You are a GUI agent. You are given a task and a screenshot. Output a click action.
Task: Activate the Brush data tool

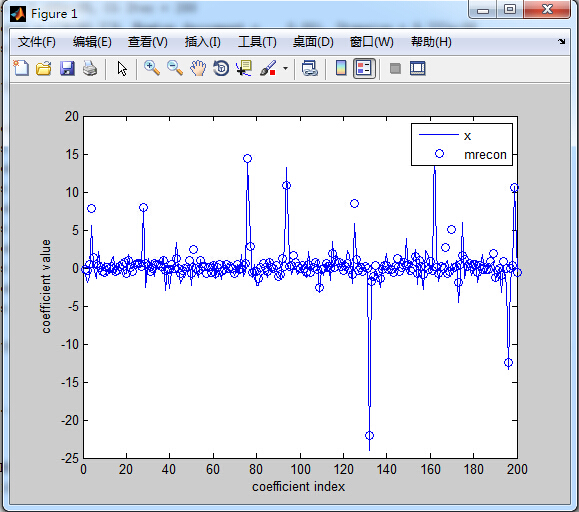pos(268,68)
